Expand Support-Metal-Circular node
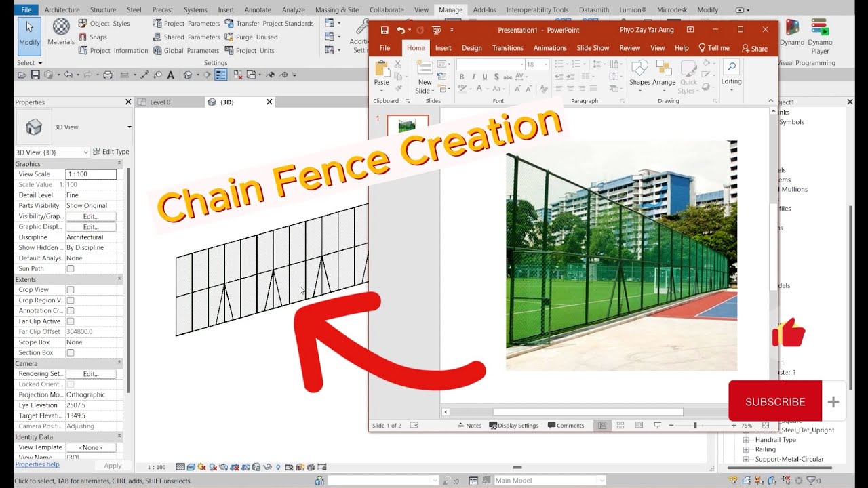The width and height of the screenshot is (868, 488). coord(746,459)
